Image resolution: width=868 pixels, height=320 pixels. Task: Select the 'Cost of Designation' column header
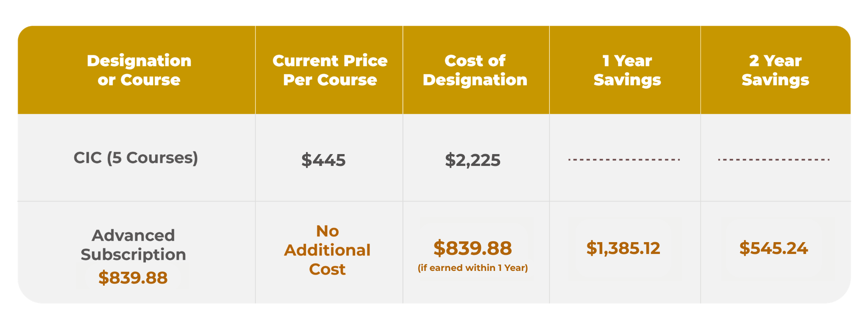[x=475, y=70]
